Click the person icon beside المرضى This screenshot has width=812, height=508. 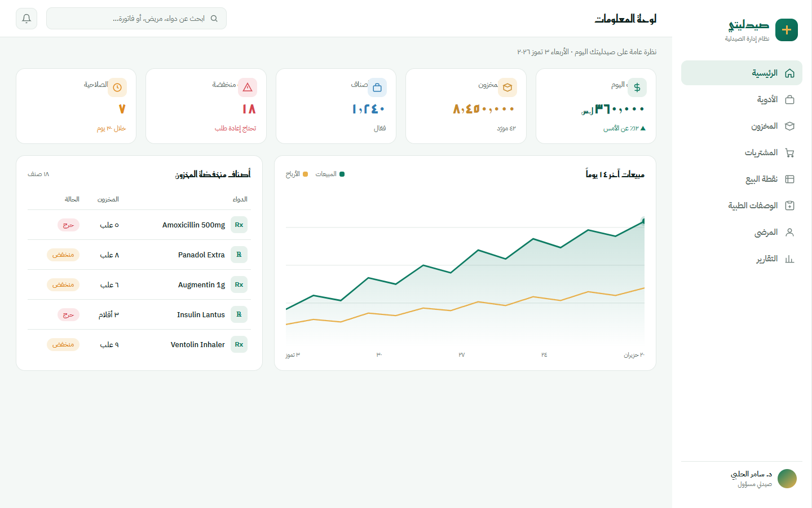789,232
